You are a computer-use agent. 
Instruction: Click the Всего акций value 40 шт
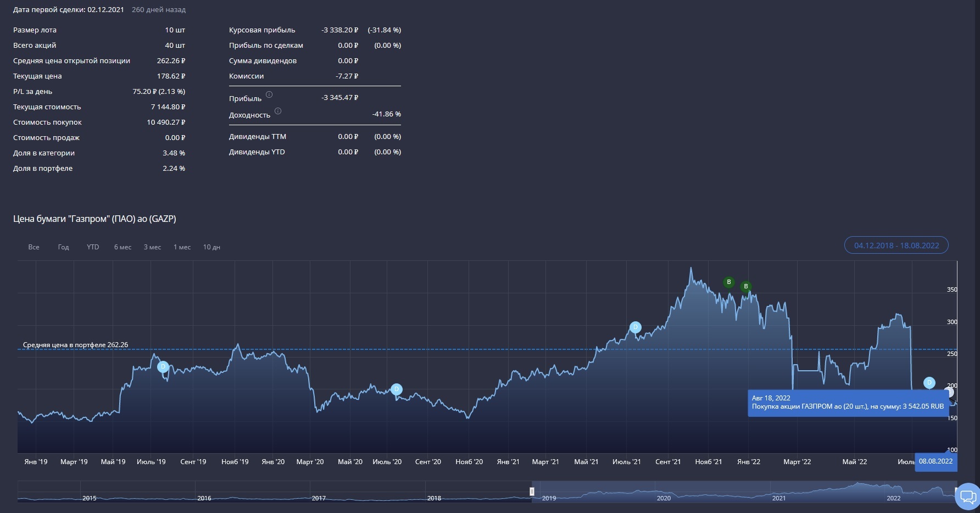pos(175,46)
